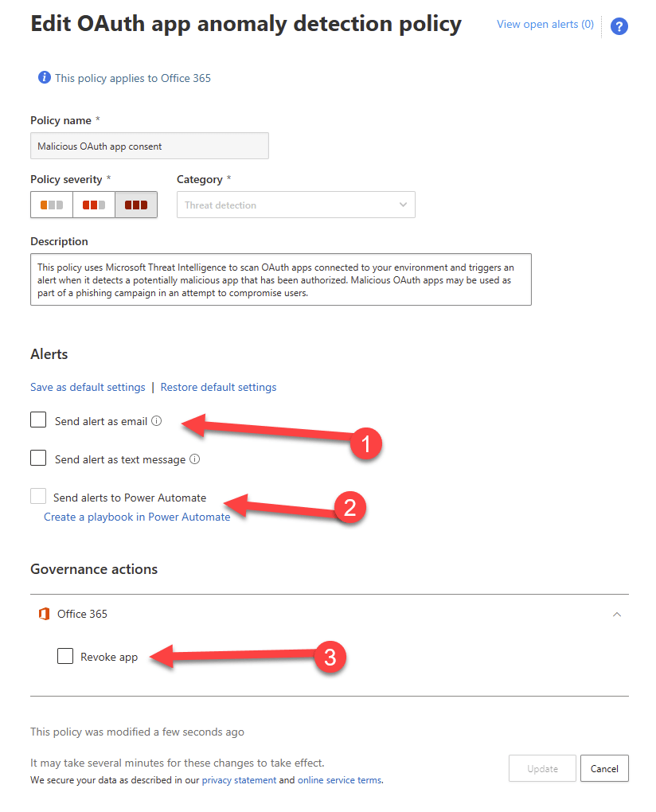Click the Office 365 logo icon
The height and width of the screenshot is (812, 656).
(x=45, y=614)
